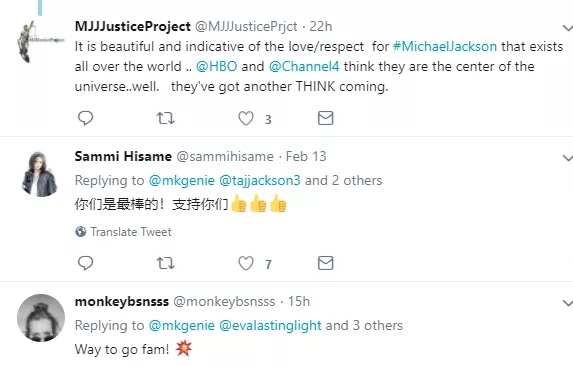
Task: Expand the options chevron on Sammi Hisame's tweet
Action: [568, 158]
